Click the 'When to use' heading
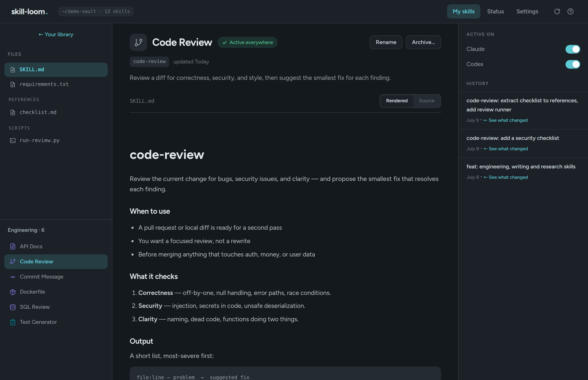 coord(150,211)
